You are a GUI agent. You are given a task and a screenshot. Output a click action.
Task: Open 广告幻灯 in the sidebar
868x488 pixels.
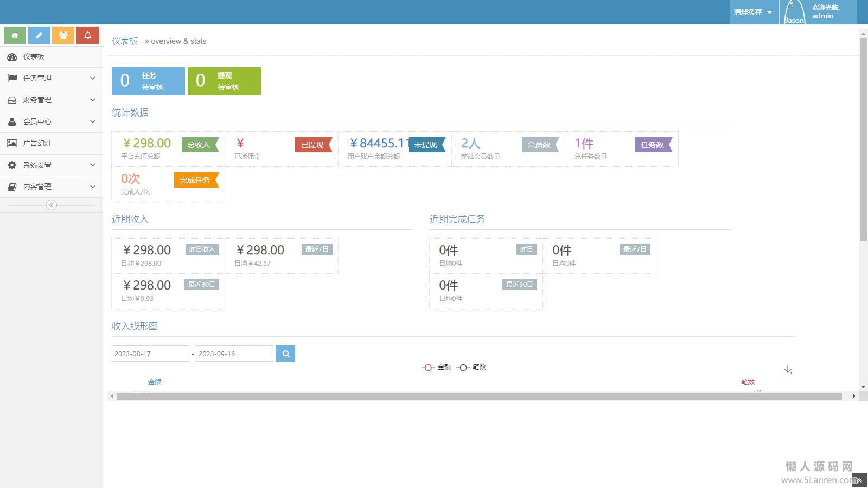click(51, 143)
